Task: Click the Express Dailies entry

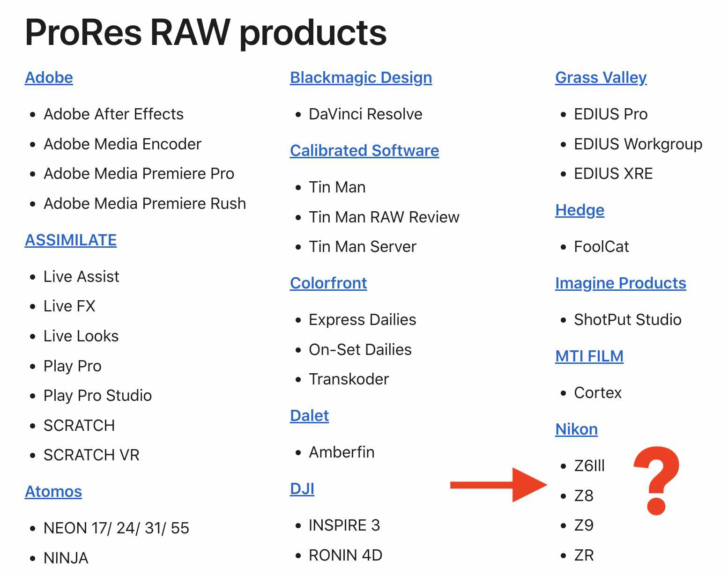Action: click(x=363, y=320)
